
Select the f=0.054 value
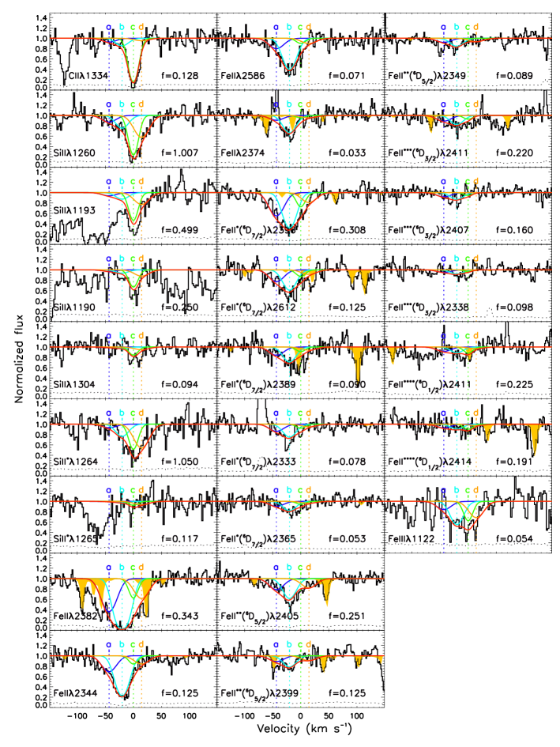[514, 538]
